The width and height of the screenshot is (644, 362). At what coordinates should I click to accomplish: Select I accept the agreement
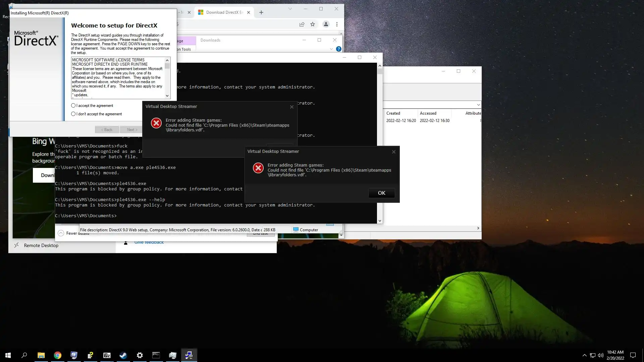73,106
